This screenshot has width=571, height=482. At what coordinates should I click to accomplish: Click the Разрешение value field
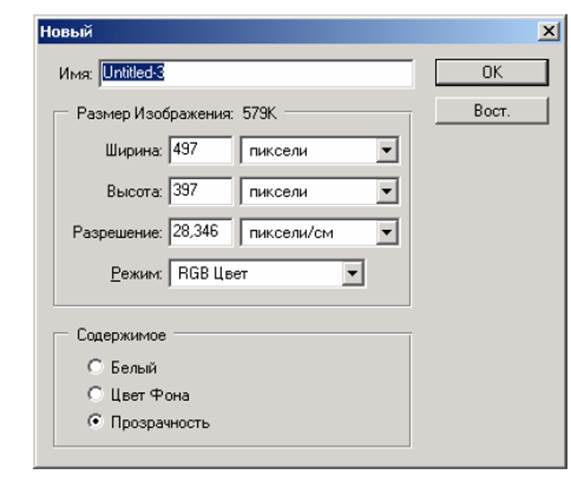201,232
